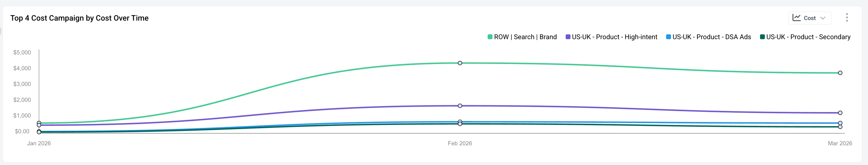Select the Mar 2026 point on the purple line
The width and height of the screenshot is (868, 165).
pyautogui.click(x=840, y=113)
